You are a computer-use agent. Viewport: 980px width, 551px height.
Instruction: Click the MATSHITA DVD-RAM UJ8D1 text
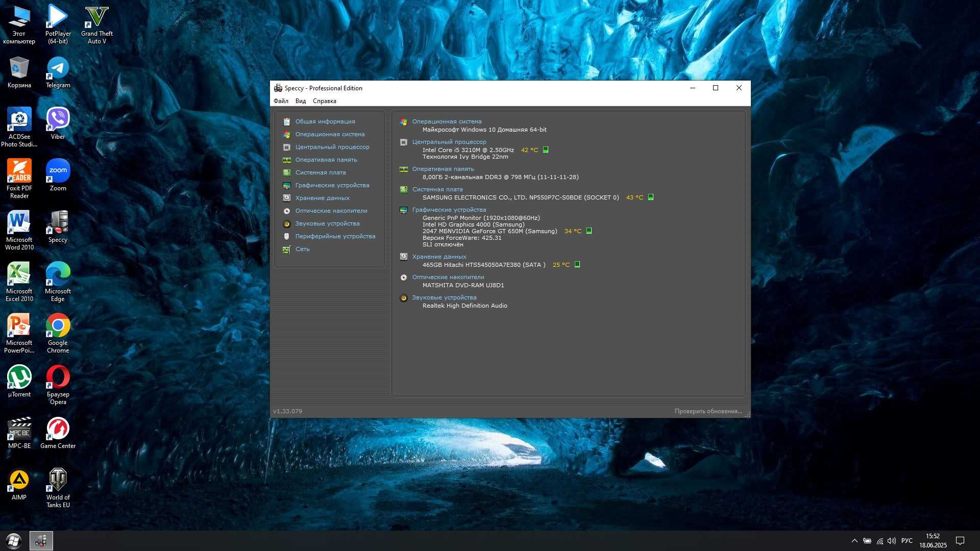pyautogui.click(x=463, y=285)
